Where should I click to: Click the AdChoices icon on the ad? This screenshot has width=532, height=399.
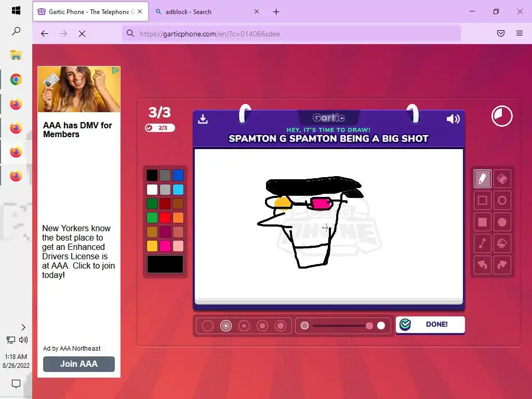click(x=116, y=70)
